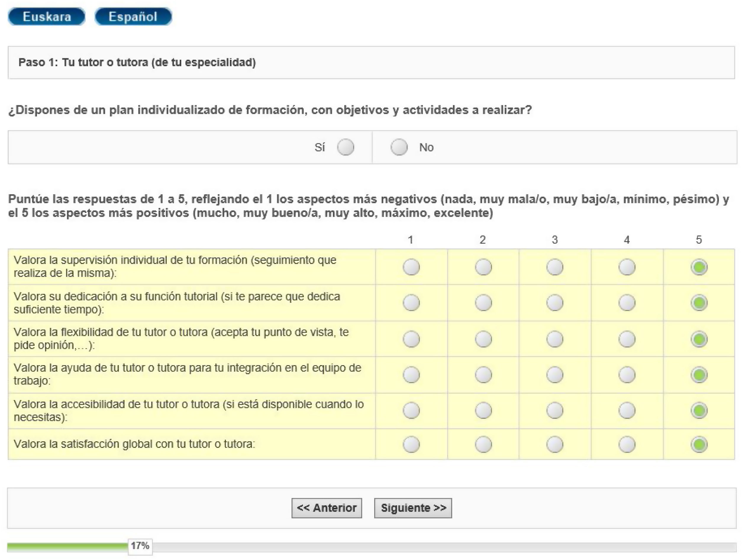Click the Paso 1 section header
Image resolution: width=742 pixels, height=560 pixels.
pyautogui.click(x=137, y=62)
